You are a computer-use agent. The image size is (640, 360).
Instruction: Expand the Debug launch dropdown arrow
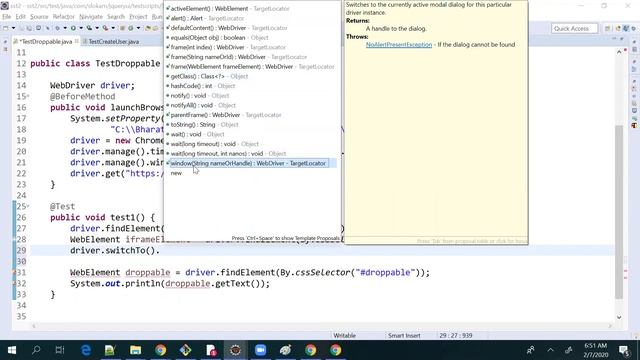tap(65, 28)
